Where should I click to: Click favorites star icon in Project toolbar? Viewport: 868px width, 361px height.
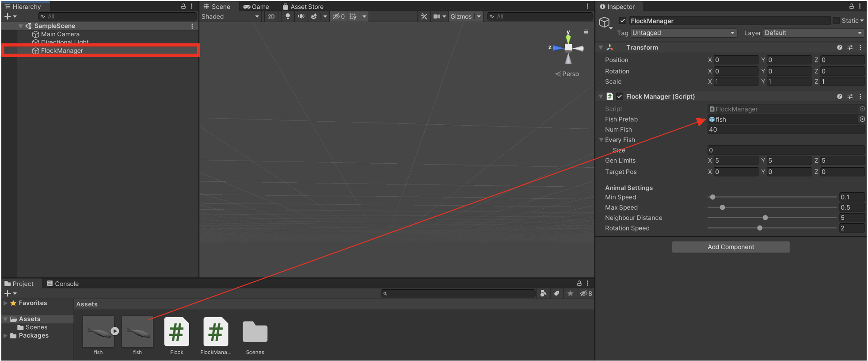click(570, 293)
